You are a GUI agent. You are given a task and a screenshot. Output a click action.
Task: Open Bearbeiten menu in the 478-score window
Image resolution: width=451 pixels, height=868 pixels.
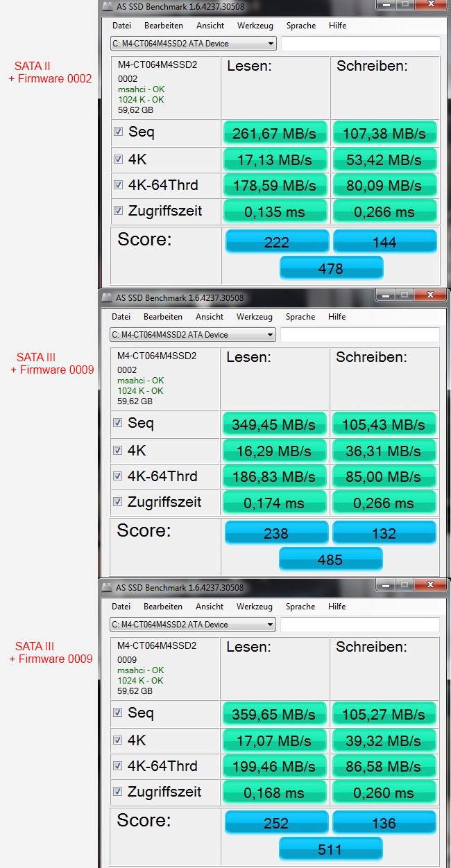coord(164,26)
